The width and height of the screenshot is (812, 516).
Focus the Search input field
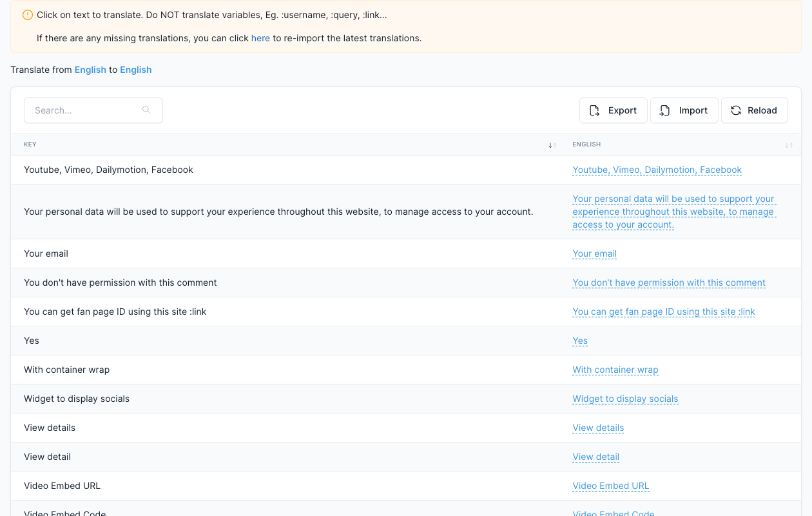(93, 110)
